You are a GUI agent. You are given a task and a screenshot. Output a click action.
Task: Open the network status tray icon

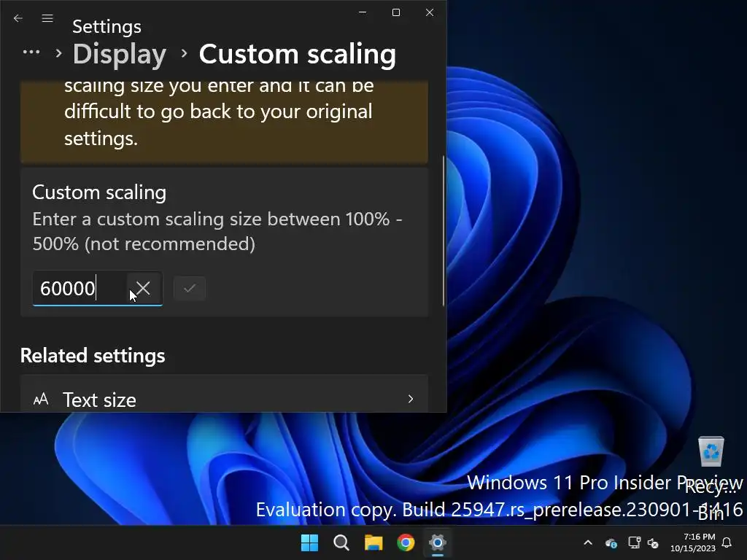pyautogui.click(x=634, y=542)
